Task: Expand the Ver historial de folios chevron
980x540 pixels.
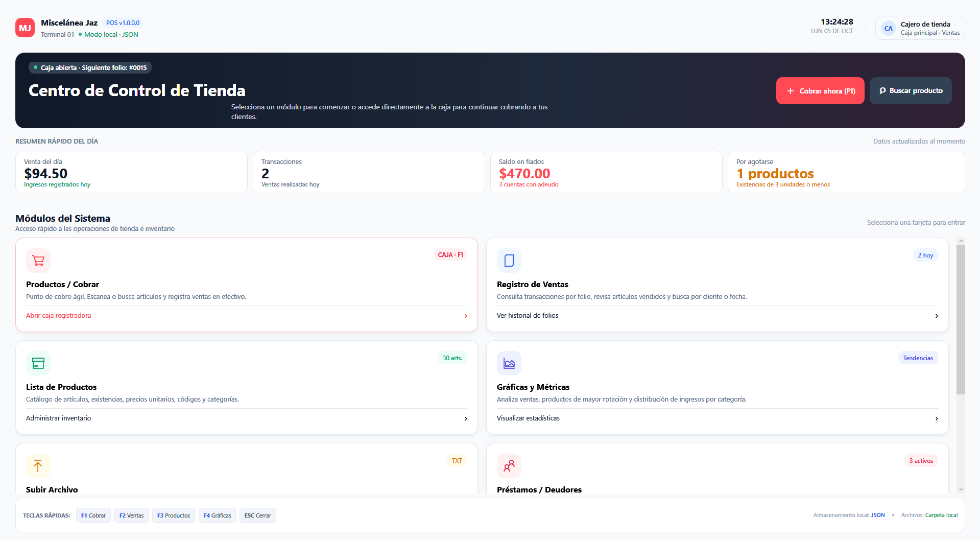Action: pos(937,316)
